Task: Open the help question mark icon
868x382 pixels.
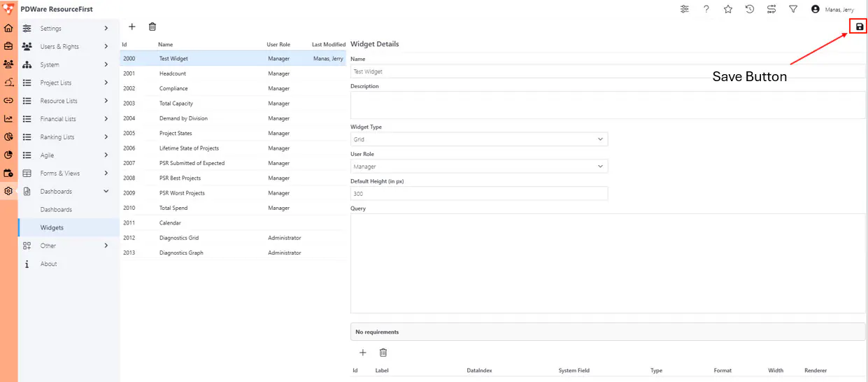Action: [706, 9]
